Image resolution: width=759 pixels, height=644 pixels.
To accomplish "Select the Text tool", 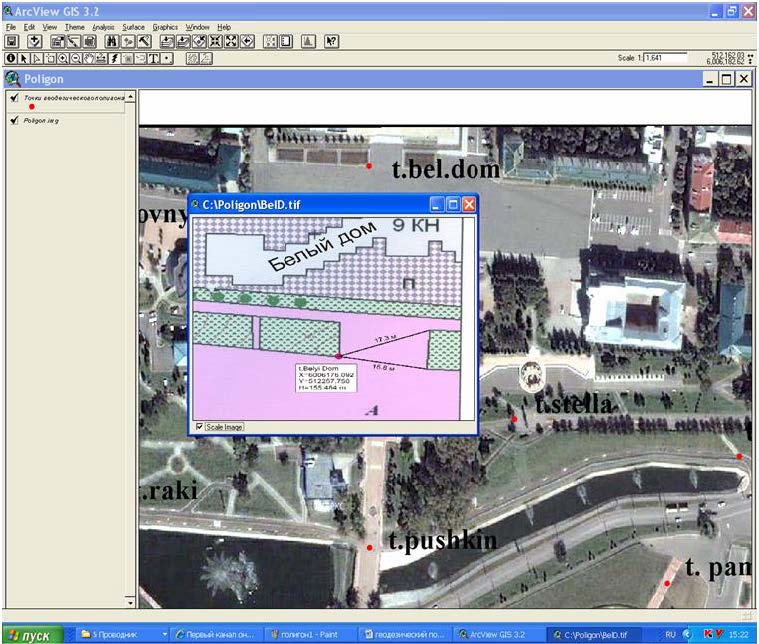I will pyautogui.click(x=155, y=59).
